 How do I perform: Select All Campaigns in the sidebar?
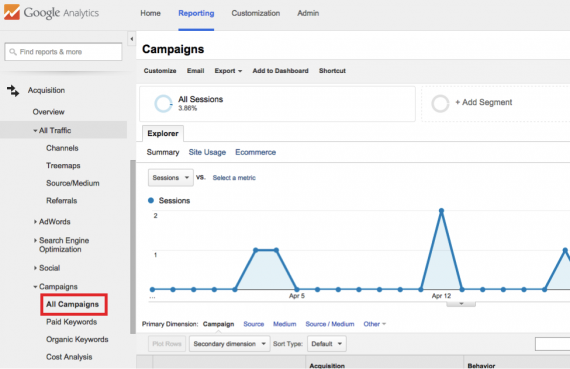73,304
